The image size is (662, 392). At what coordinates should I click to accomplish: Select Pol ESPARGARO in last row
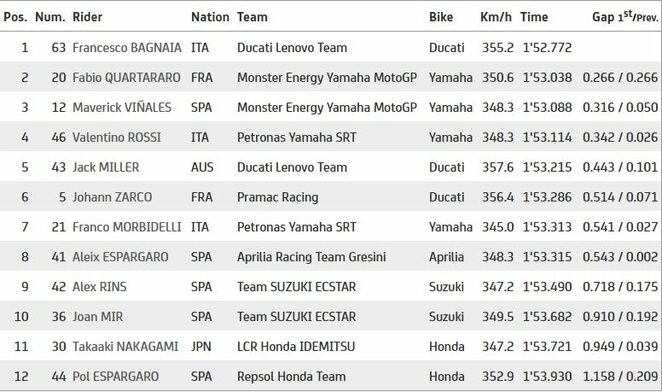tap(116, 376)
